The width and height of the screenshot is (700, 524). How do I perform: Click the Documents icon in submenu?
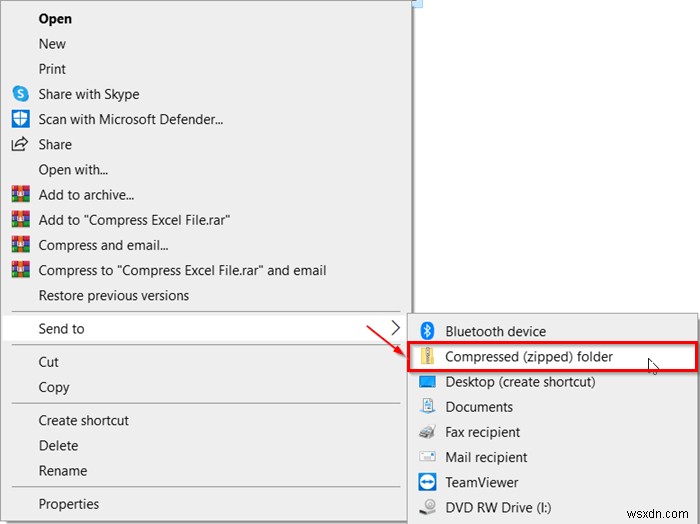tap(427, 406)
